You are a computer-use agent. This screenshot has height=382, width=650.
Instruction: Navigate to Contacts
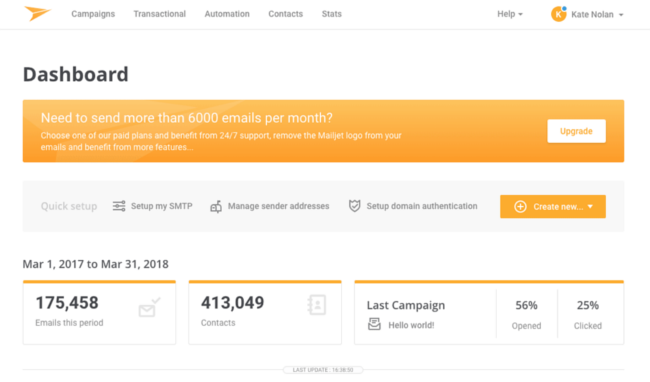tap(286, 14)
